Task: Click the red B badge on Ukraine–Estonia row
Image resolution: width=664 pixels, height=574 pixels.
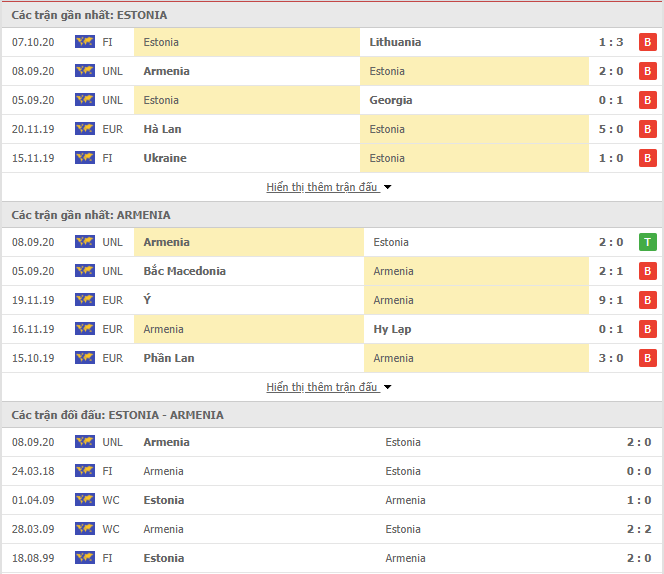Action: [647, 158]
